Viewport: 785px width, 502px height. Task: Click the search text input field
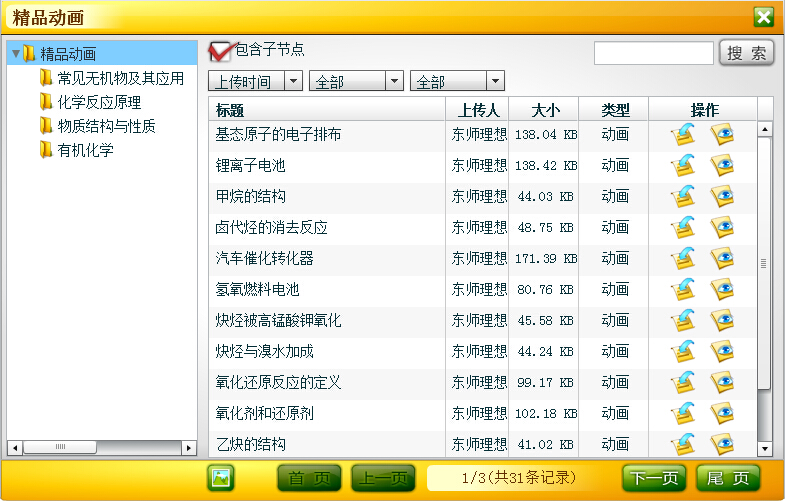point(653,53)
